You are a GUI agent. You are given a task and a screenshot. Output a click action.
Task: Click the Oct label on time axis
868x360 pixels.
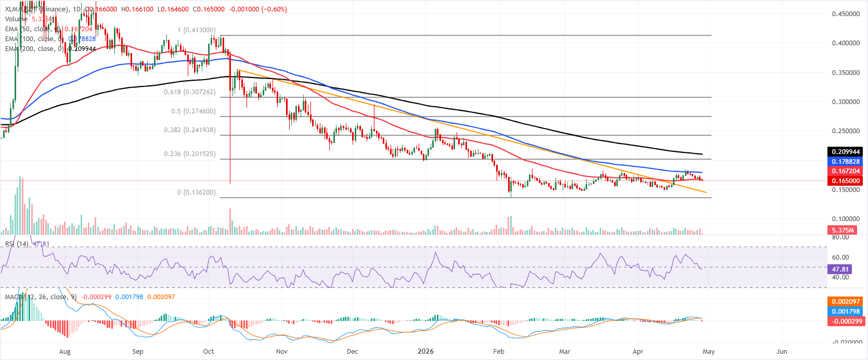209,352
